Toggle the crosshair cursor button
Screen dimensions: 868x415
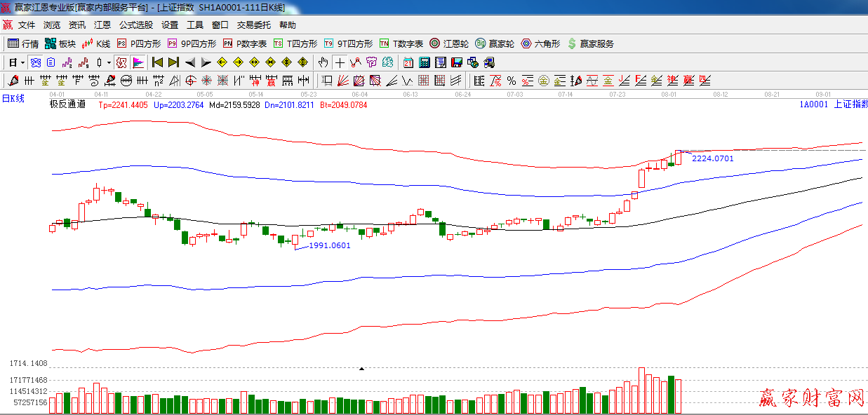pos(340,62)
